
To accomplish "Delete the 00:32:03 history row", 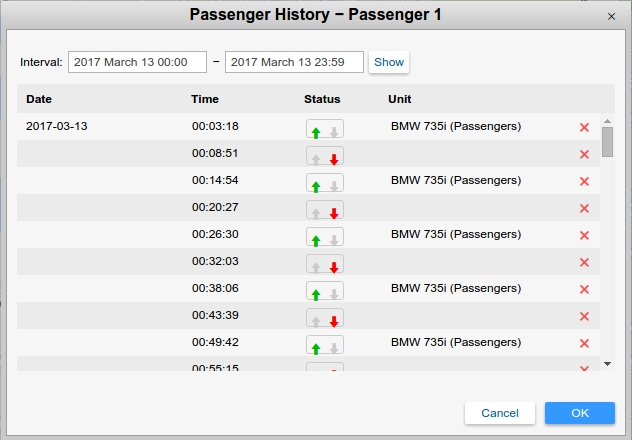I will pyautogui.click(x=584, y=262).
